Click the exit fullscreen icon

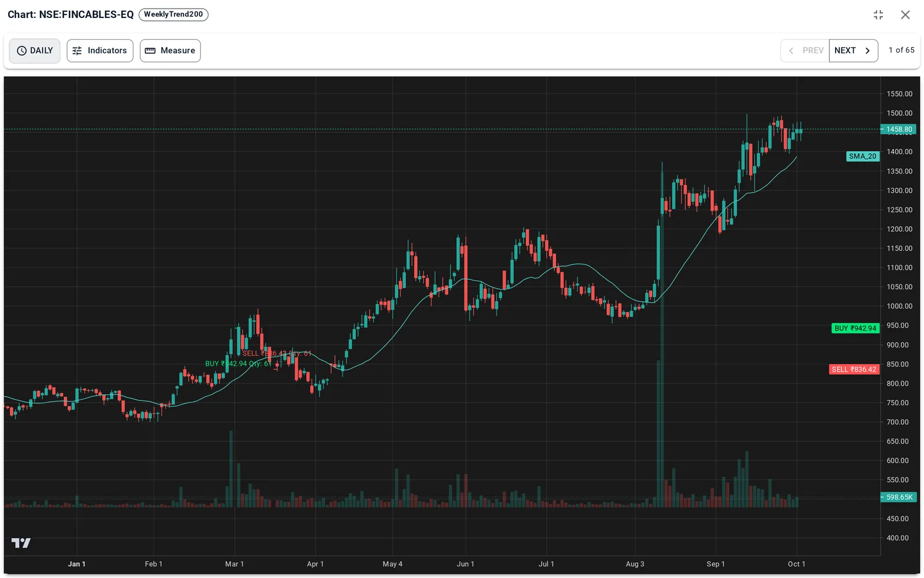(x=878, y=15)
